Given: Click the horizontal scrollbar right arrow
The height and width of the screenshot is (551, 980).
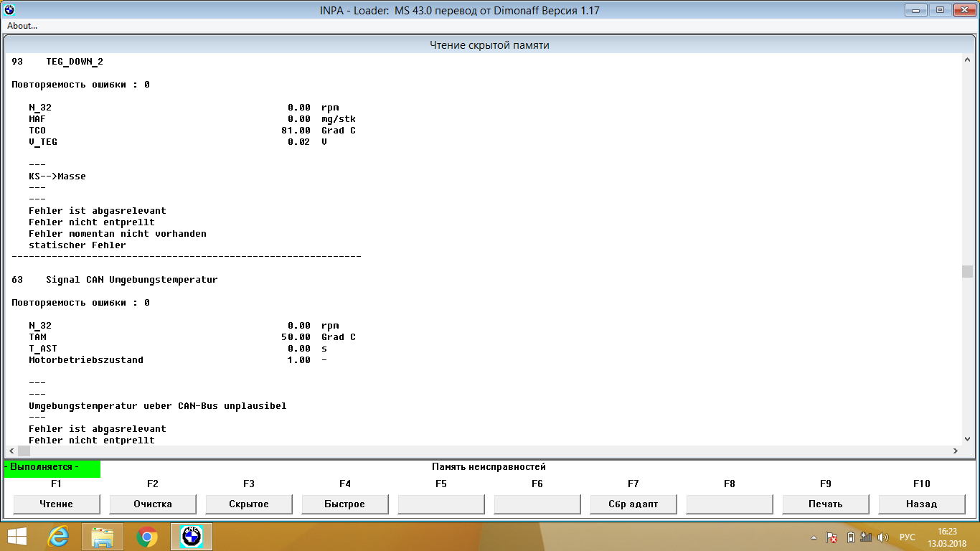Looking at the screenshot, I should point(956,451).
